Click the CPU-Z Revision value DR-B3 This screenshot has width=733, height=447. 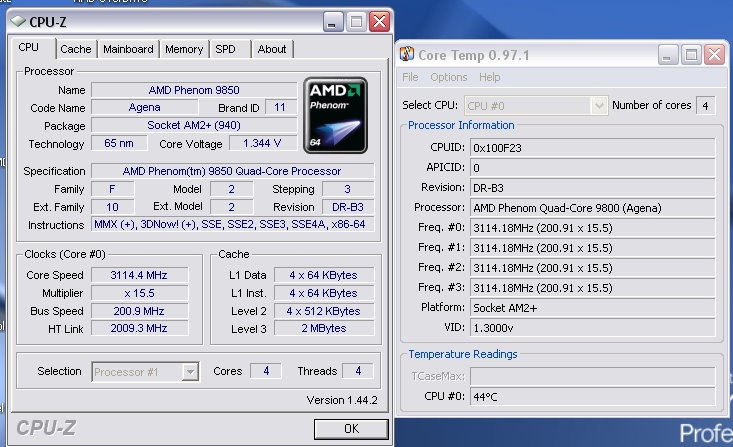[x=348, y=207]
